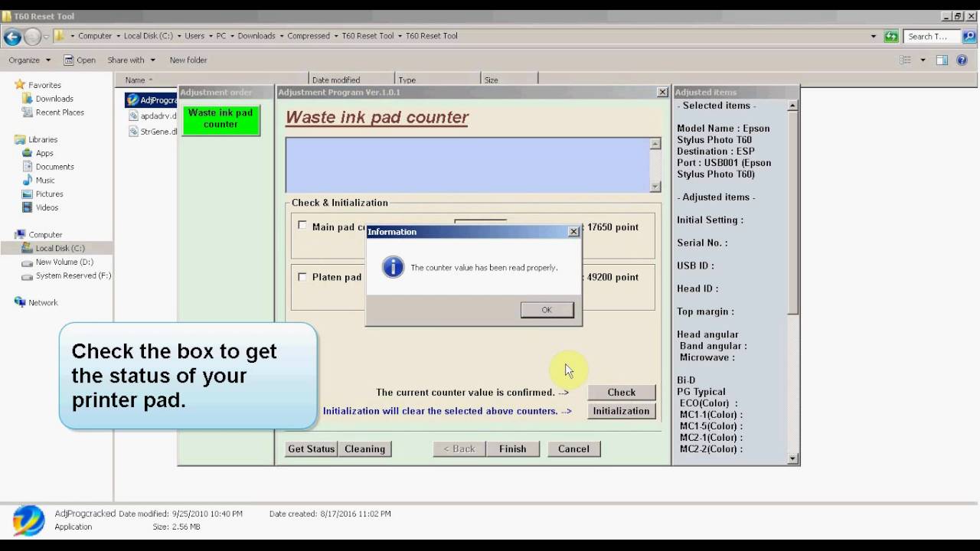Click the search magnifier icon
The image size is (980, 551).
(969, 36)
